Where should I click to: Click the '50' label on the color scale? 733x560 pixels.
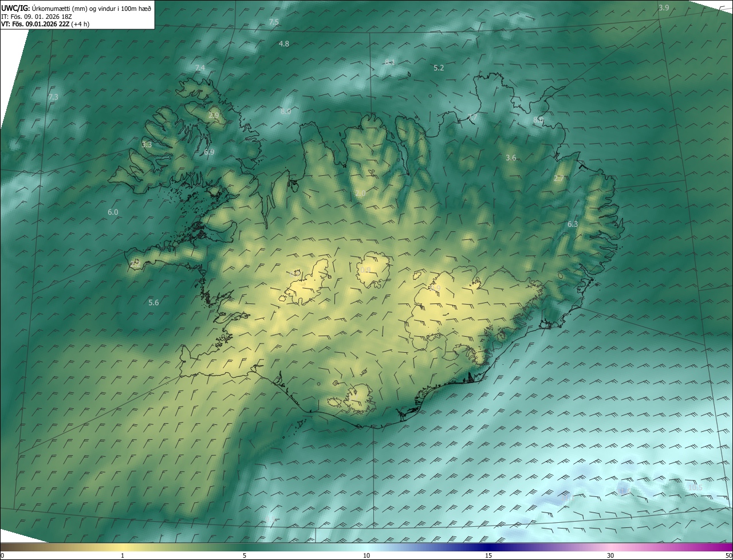coord(728,555)
